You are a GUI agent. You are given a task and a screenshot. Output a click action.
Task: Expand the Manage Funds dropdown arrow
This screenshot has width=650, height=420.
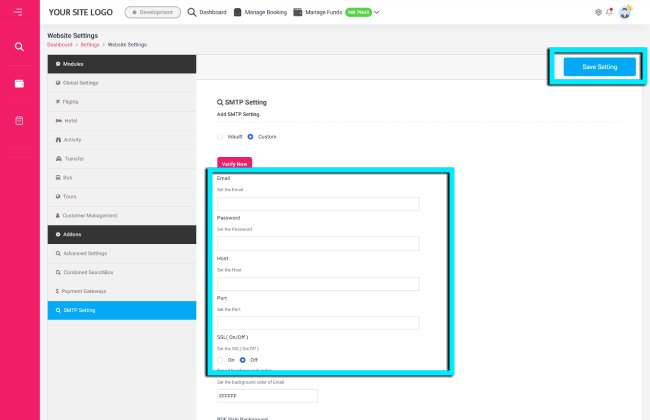point(377,12)
